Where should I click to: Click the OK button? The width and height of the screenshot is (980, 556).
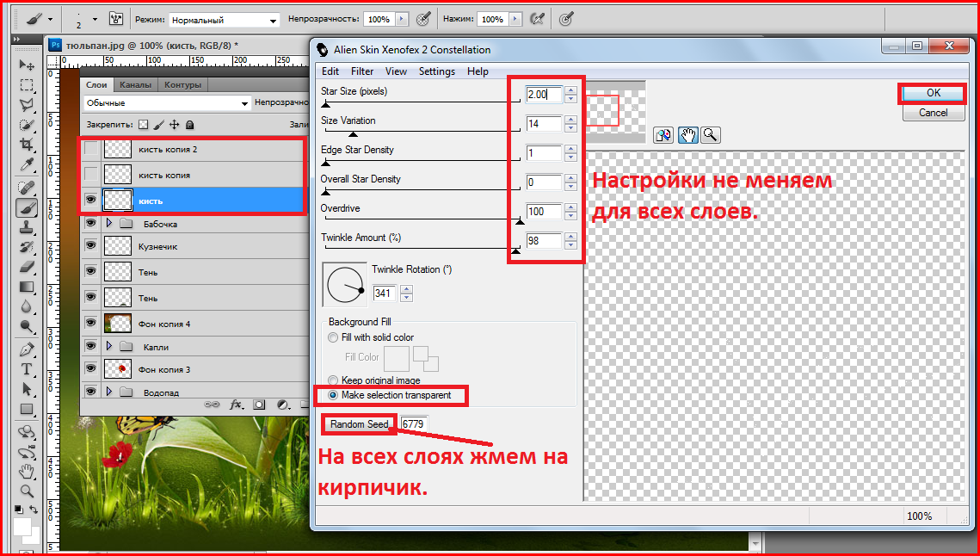pyautogui.click(x=934, y=93)
